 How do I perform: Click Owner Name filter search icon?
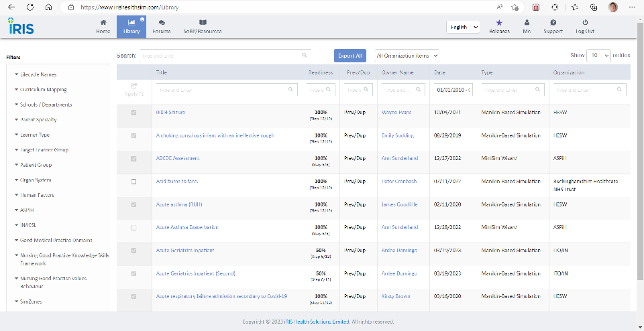(418, 89)
